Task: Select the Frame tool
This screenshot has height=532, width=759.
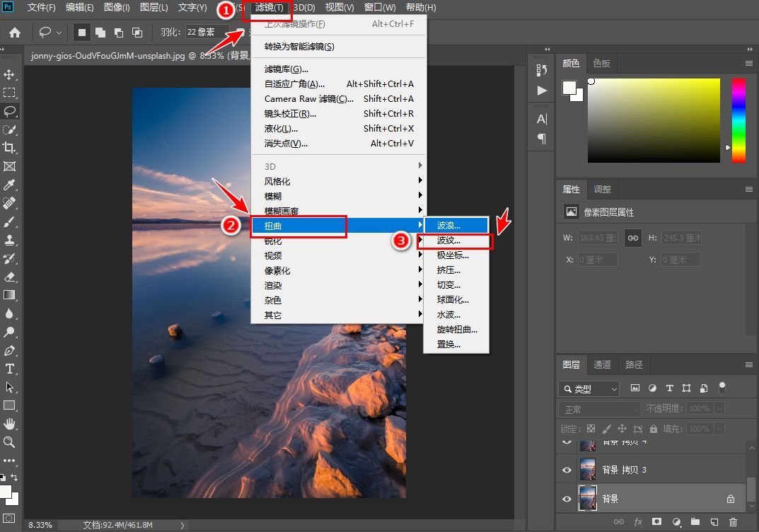Action: pyautogui.click(x=9, y=166)
